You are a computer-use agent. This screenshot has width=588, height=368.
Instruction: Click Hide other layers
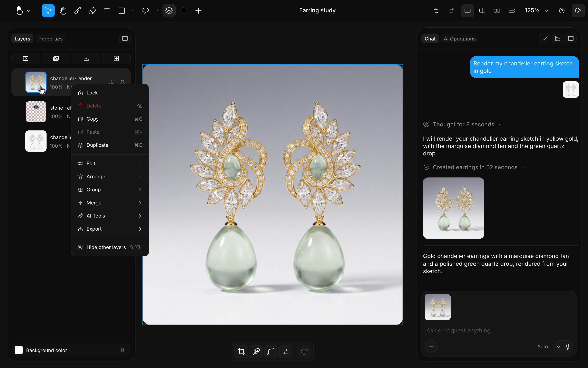click(110, 247)
